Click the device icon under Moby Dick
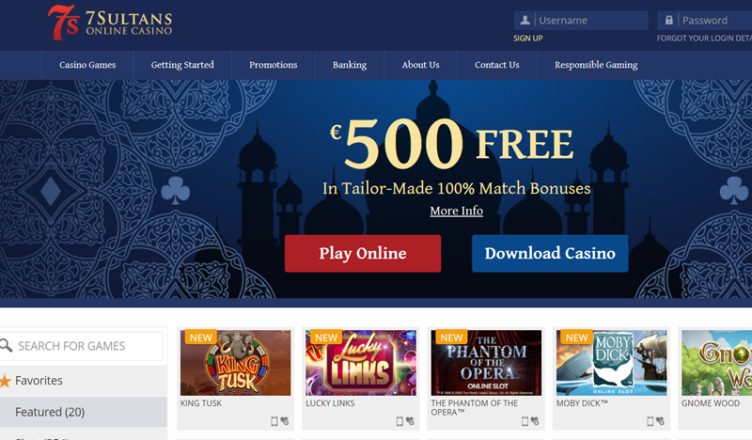Image resolution: width=752 pixels, height=440 pixels. coord(650,421)
